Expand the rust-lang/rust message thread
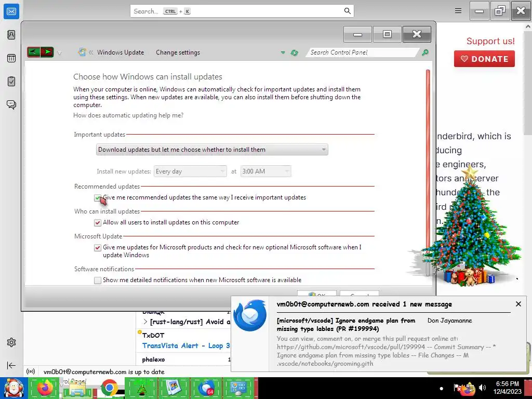 click(145, 322)
